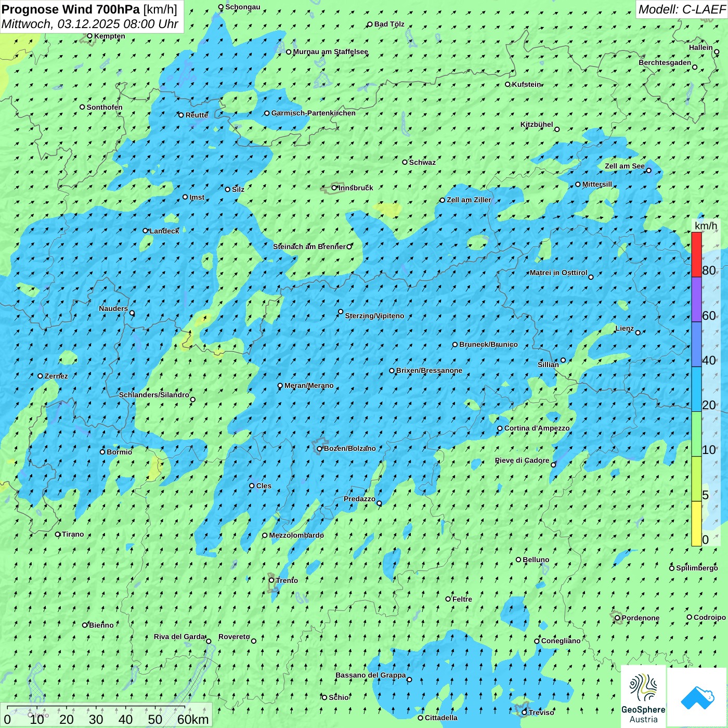Click the Zell am Ziller label

469,200
